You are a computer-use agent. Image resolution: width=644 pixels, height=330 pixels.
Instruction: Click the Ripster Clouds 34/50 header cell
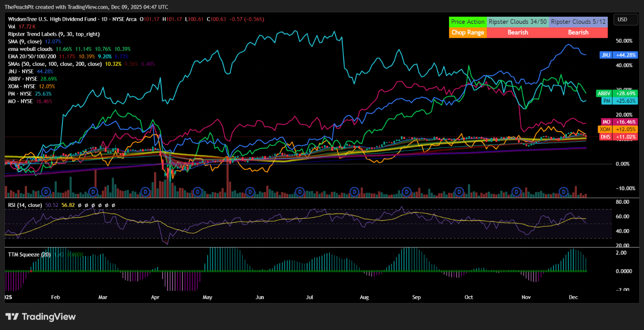point(517,22)
